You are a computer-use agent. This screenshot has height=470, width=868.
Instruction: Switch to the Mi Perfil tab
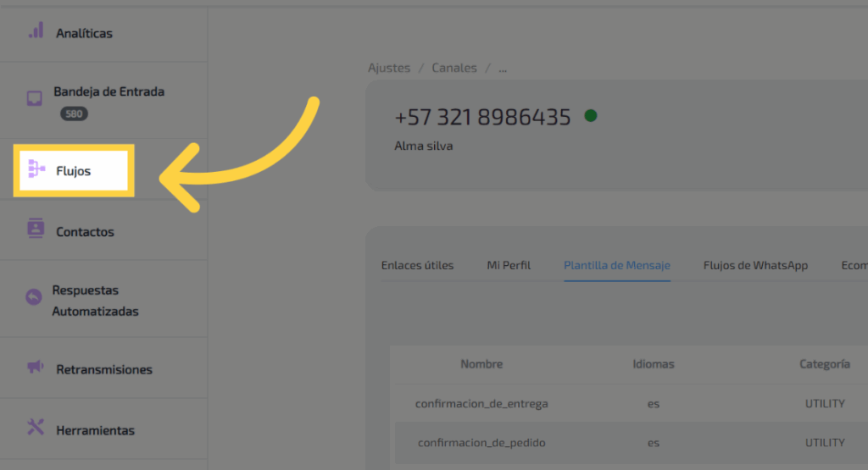tap(509, 265)
